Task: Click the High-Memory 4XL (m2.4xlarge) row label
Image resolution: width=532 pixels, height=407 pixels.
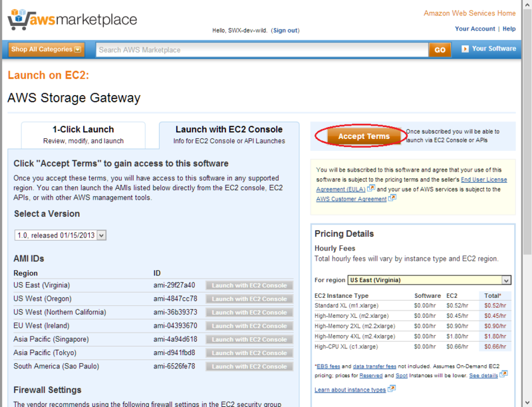Action: point(355,337)
